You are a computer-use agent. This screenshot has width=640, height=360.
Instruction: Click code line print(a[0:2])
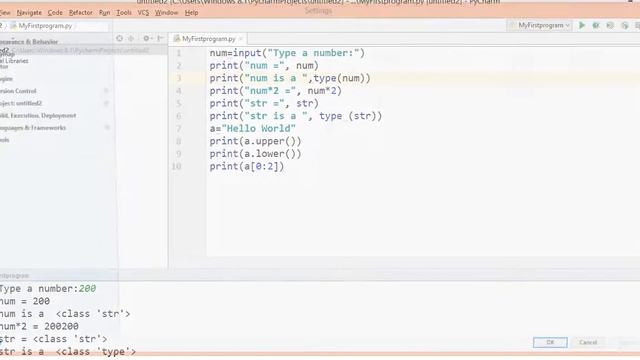[x=247, y=167]
